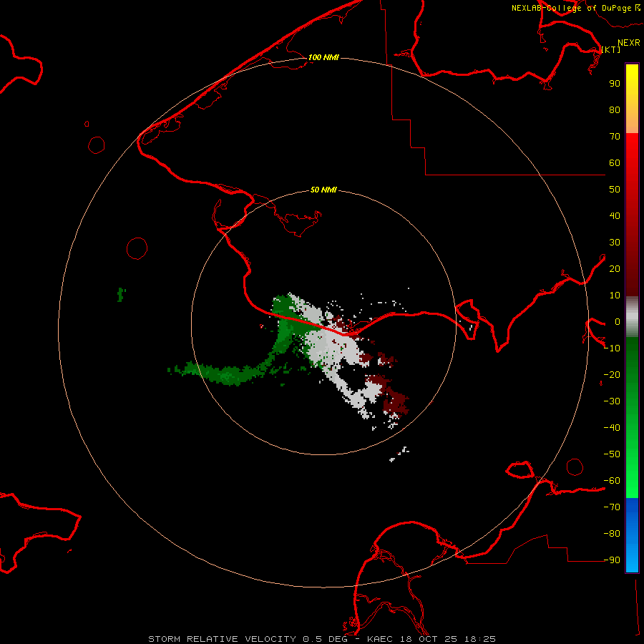Click the 30 value on velocity scale
This screenshot has width=644, height=644.
pos(615,243)
